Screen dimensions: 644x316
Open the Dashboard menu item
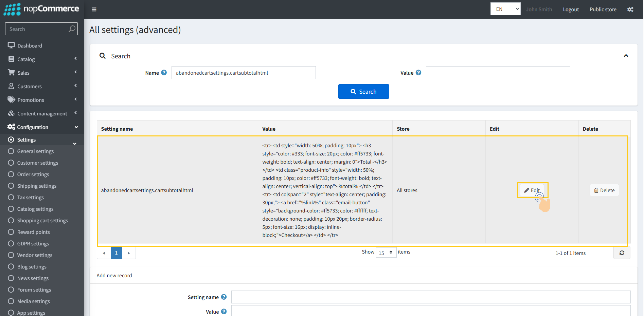click(x=30, y=45)
